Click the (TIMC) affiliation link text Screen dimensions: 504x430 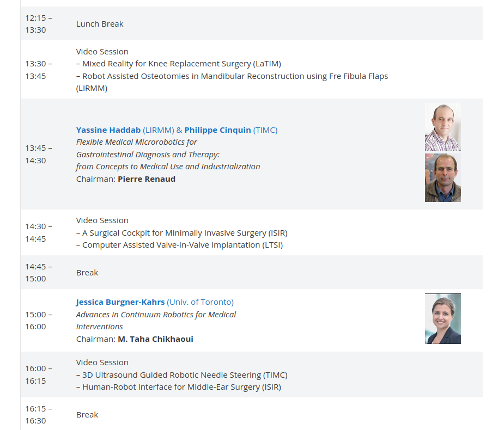[265, 130]
